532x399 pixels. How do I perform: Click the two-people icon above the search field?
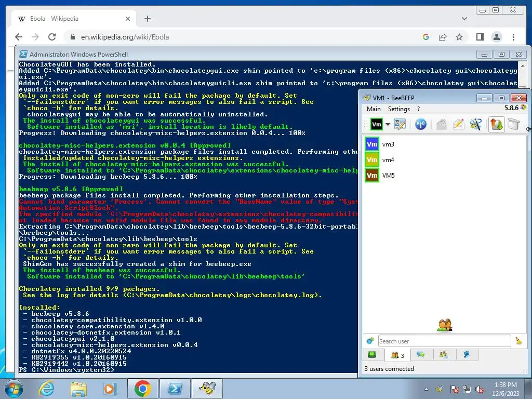tap(445, 325)
